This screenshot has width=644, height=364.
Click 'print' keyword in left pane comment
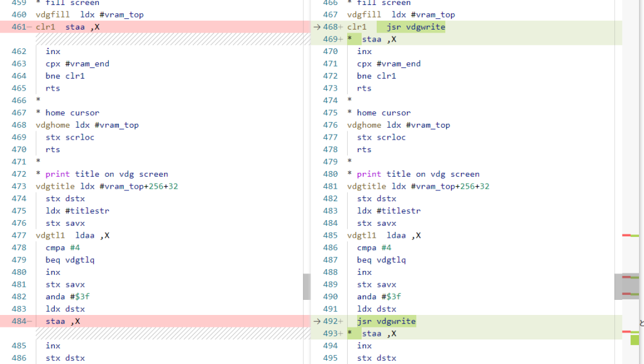tap(57, 174)
